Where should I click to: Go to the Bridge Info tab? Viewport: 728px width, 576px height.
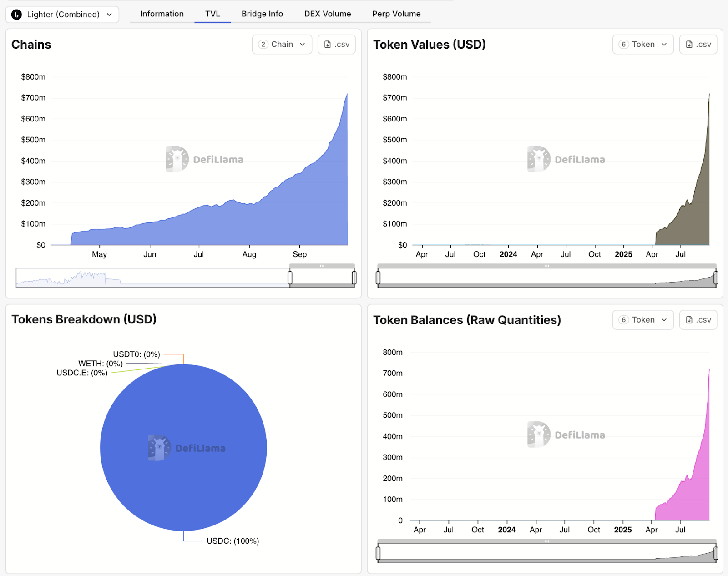262,14
